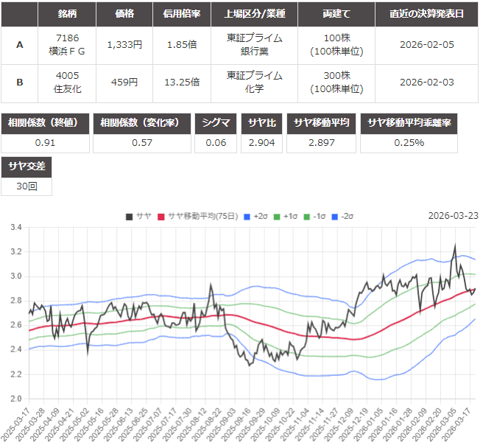Click the 相関係数（終値） label
This screenshot has height=448, width=483.
point(45,123)
